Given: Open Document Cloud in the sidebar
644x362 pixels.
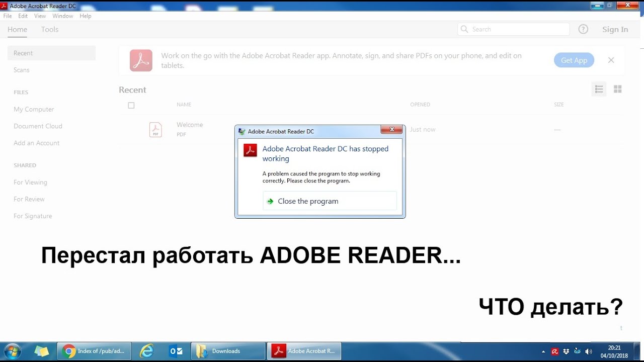Looking at the screenshot, I should 38,126.
